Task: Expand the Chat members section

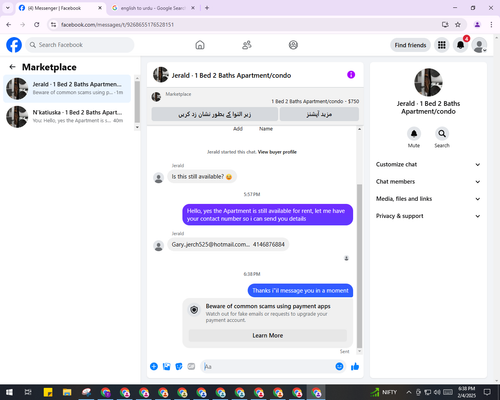Action: 428,182
